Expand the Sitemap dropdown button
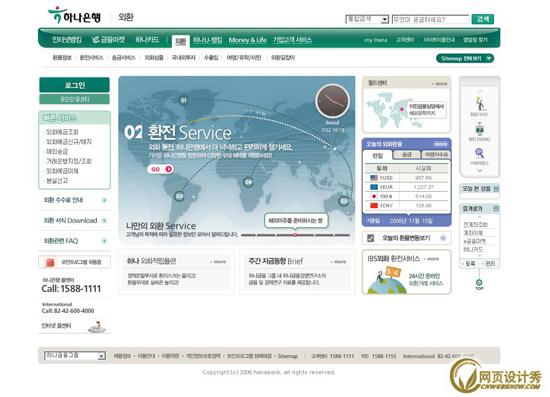Screen dimensions: 550x397 pyautogui.click(x=465, y=58)
